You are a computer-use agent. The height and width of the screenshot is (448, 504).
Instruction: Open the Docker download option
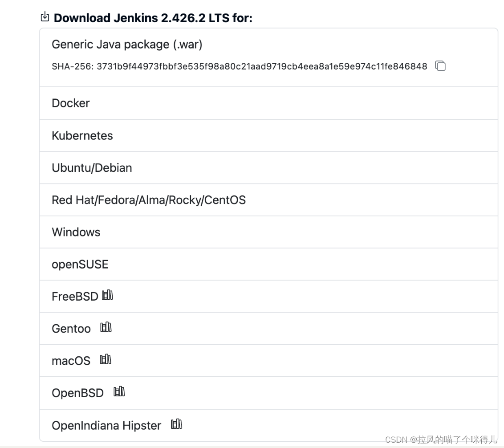point(71,103)
